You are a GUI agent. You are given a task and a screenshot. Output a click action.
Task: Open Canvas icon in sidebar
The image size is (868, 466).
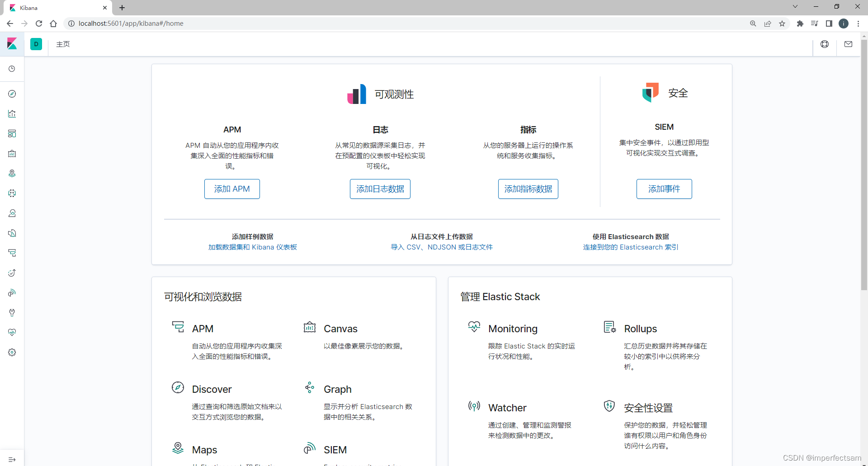pyautogui.click(x=12, y=153)
